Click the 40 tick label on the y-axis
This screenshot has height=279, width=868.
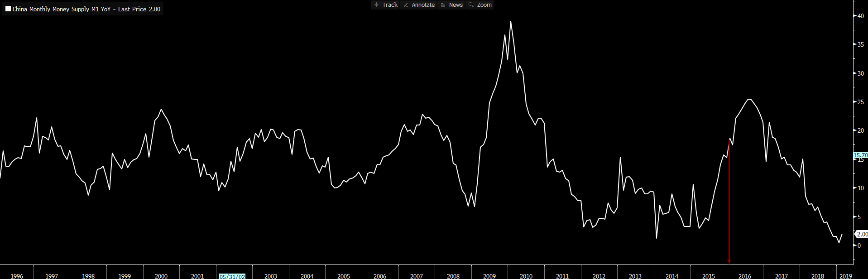click(861, 16)
